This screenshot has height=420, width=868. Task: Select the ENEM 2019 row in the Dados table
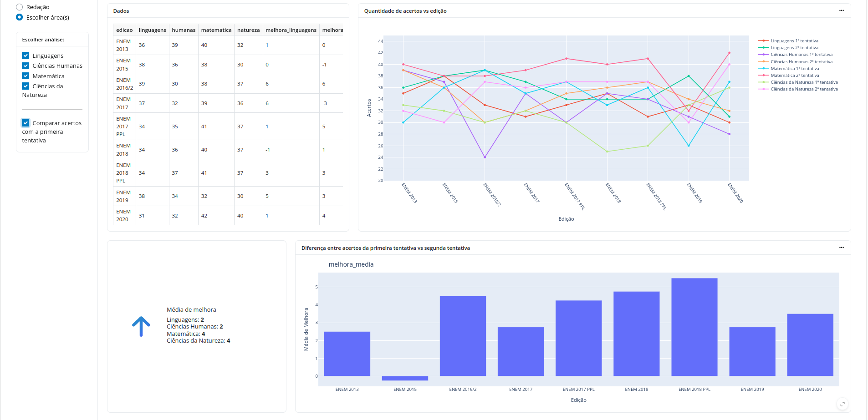point(228,196)
